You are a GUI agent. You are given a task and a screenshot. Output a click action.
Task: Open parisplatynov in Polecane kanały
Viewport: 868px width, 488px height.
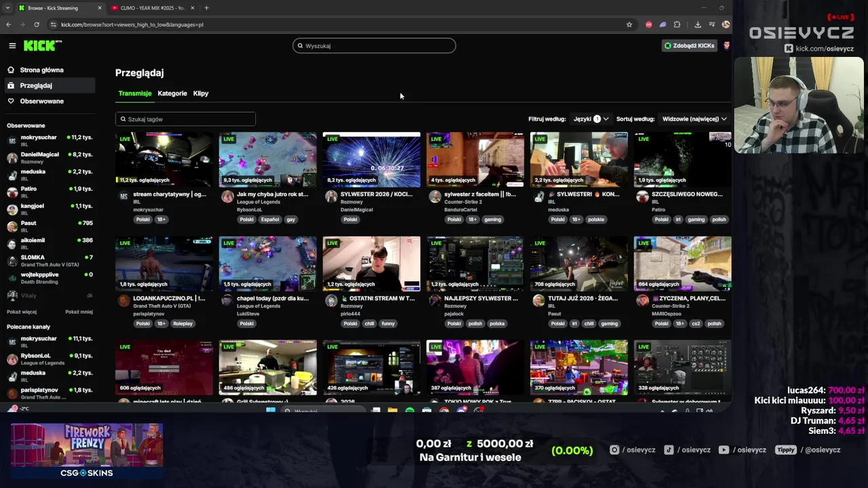point(49,393)
